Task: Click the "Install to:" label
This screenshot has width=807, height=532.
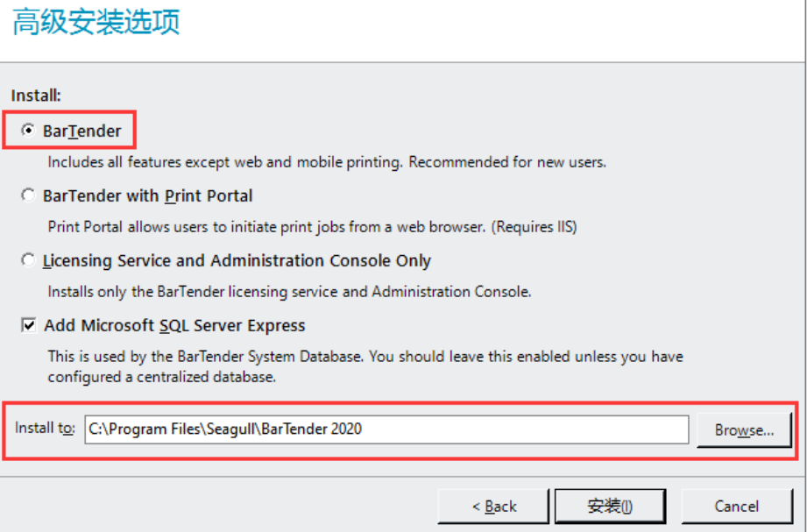Action: coord(45,429)
